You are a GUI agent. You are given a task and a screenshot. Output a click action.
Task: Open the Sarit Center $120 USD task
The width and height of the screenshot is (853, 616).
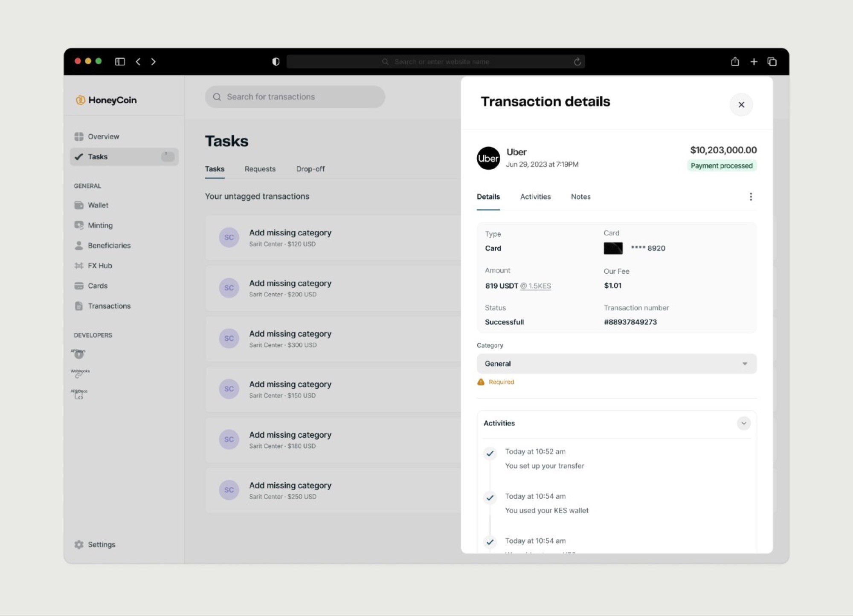333,237
